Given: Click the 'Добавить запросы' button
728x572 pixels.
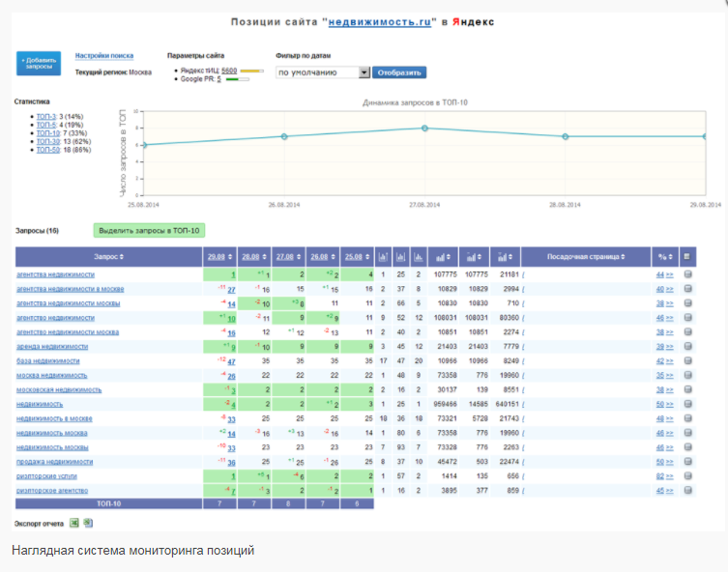Looking at the screenshot, I should (39, 63).
